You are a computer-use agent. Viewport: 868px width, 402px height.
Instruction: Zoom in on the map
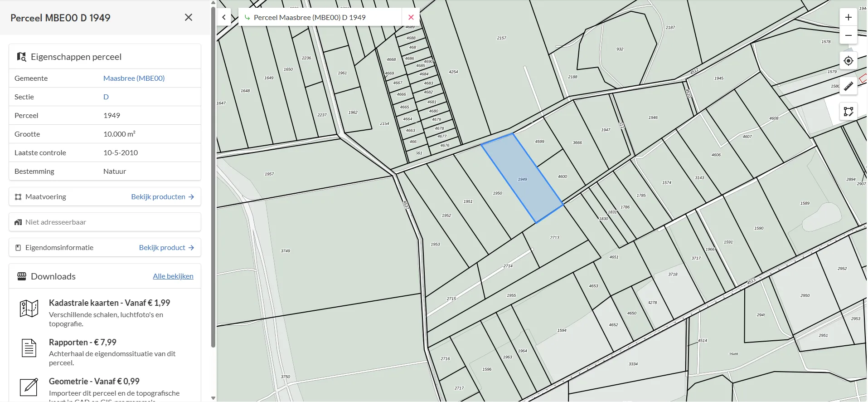tap(849, 17)
